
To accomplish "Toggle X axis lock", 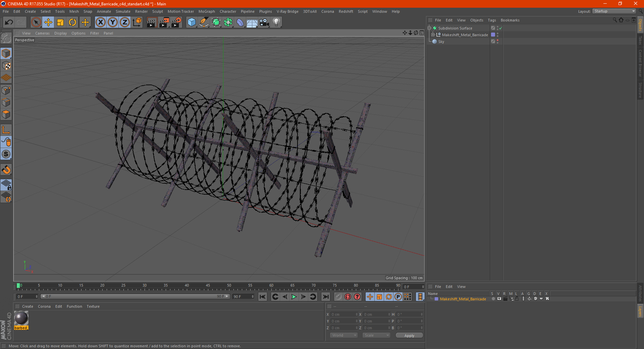I will (100, 22).
